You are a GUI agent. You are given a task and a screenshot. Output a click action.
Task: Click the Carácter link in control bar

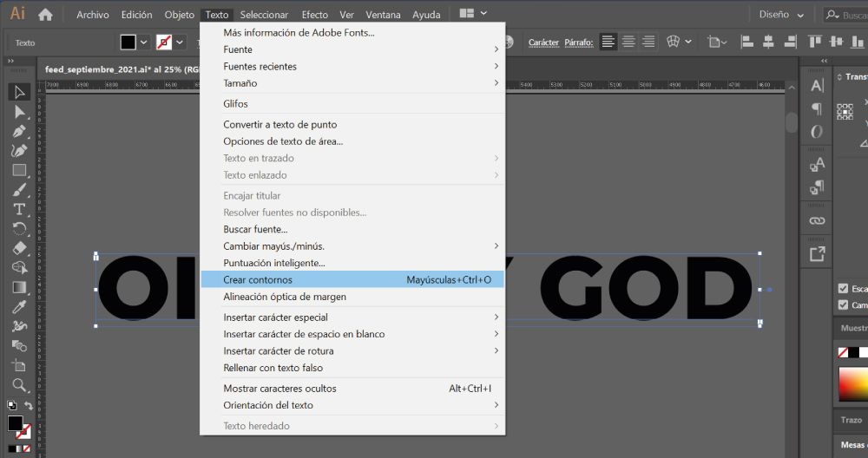(543, 43)
